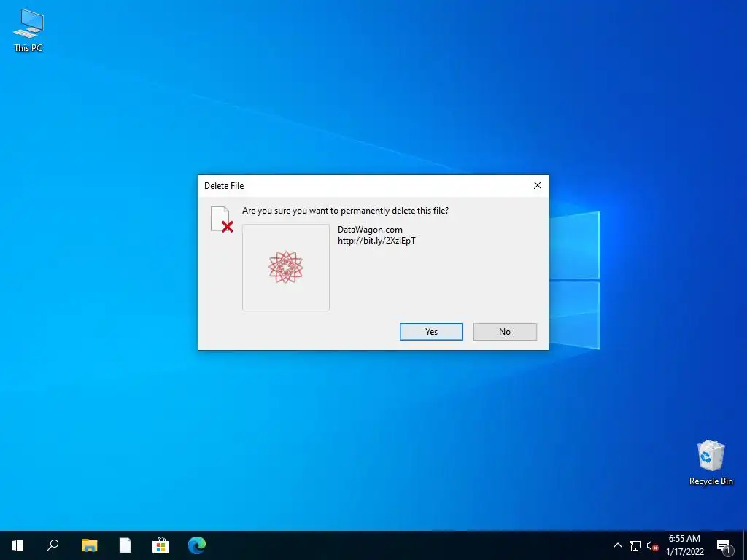This screenshot has width=747, height=560.
Task: Open the Windows Start menu
Action: (x=18, y=545)
